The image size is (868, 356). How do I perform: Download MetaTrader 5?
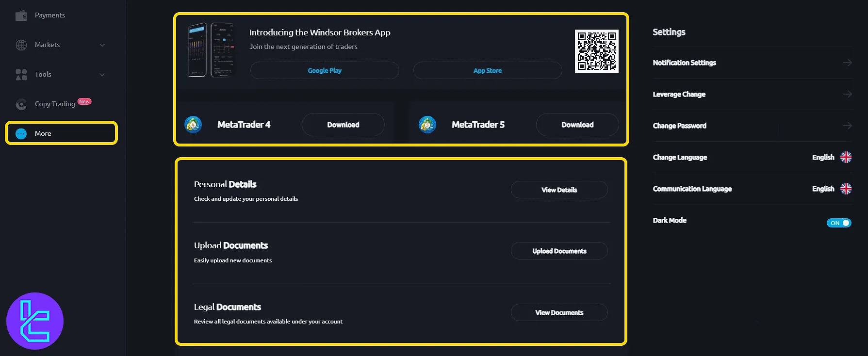tap(577, 125)
